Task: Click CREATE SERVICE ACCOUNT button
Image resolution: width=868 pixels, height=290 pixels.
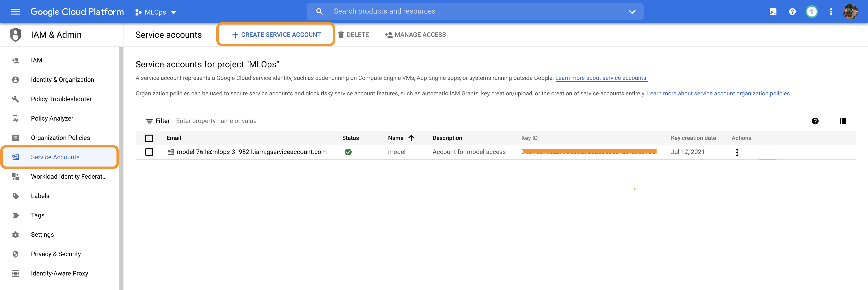Action: click(x=276, y=35)
